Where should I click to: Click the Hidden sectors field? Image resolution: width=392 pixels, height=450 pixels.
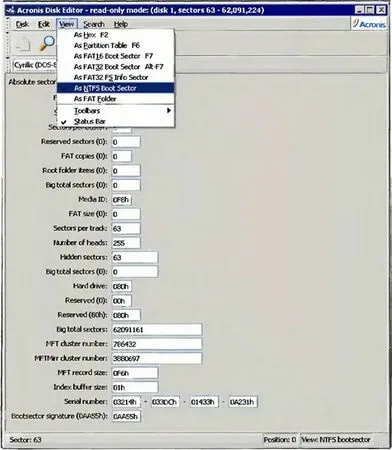(135, 257)
